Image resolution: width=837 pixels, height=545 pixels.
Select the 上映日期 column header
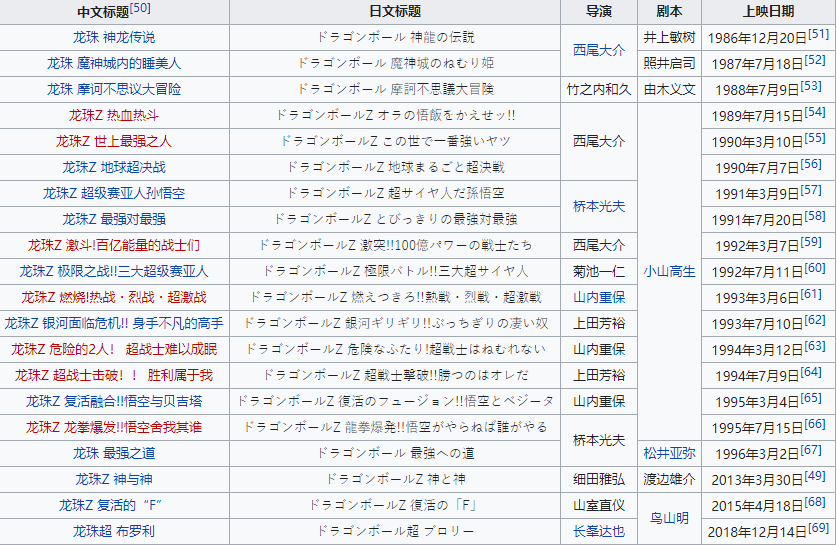769,12
